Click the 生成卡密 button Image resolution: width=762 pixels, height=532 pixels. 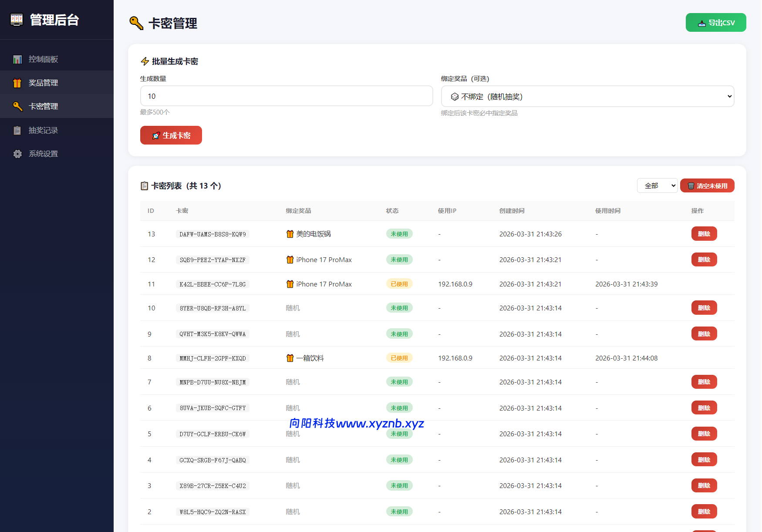pyautogui.click(x=171, y=135)
